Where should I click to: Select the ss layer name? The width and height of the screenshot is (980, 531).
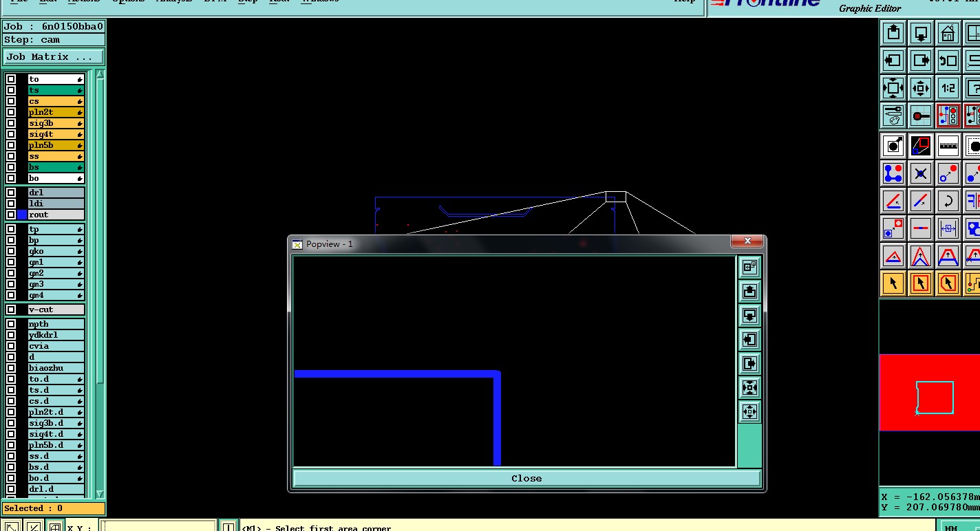click(56, 156)
